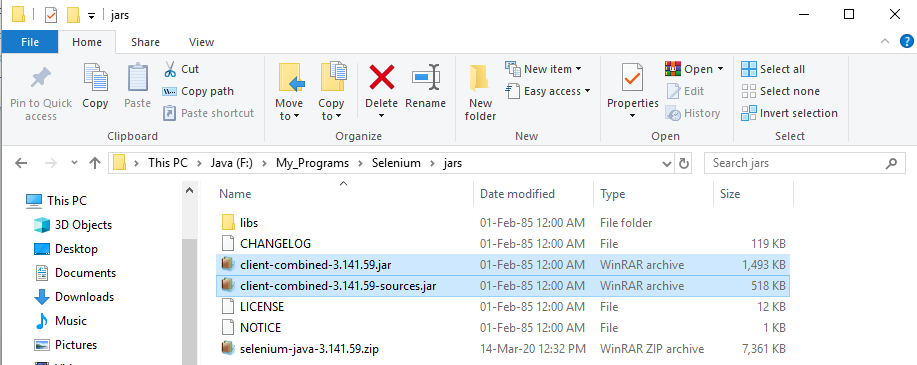Click the Search jars field
This screenshot has width=917, height=365.
pos(804,163)
